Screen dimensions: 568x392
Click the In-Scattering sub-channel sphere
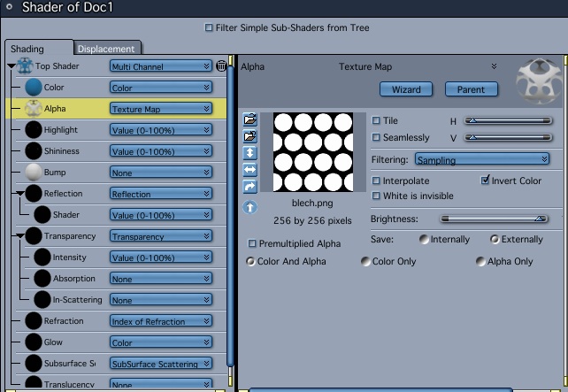pos(42,300)
